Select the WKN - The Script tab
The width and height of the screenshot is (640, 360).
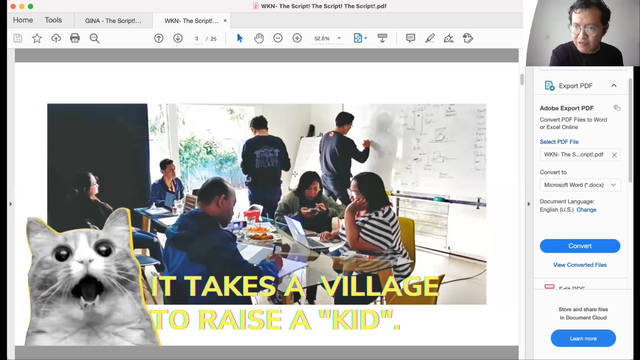coord(191,20)
